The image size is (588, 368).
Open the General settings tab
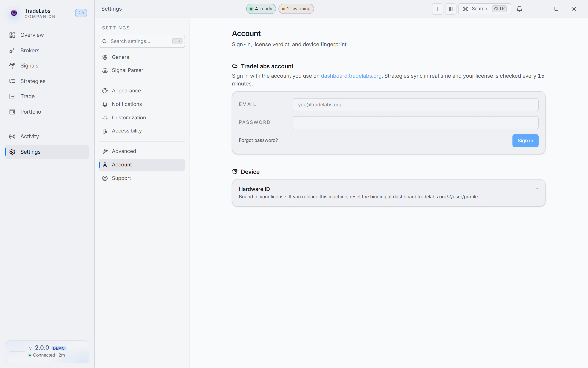point(142,57)
